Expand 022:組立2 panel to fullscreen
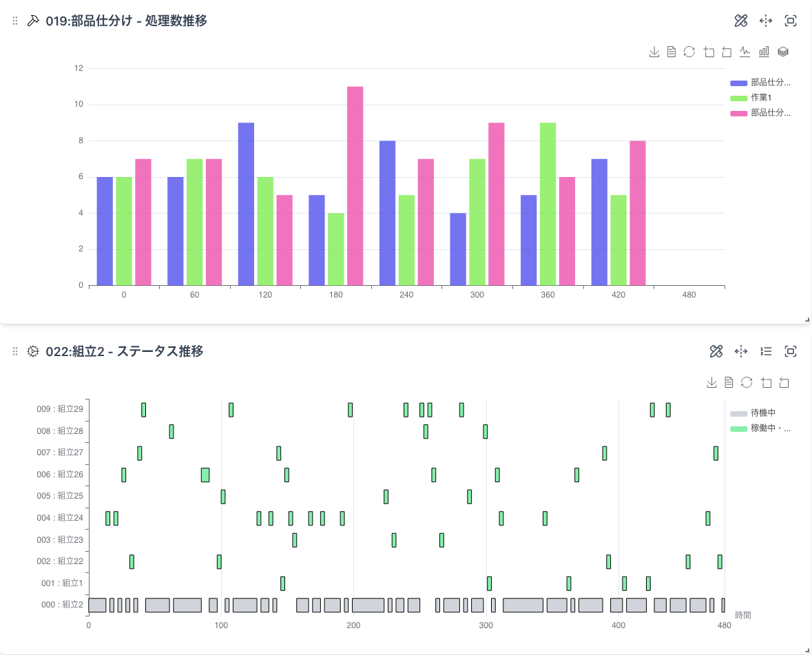 [791, 351]
